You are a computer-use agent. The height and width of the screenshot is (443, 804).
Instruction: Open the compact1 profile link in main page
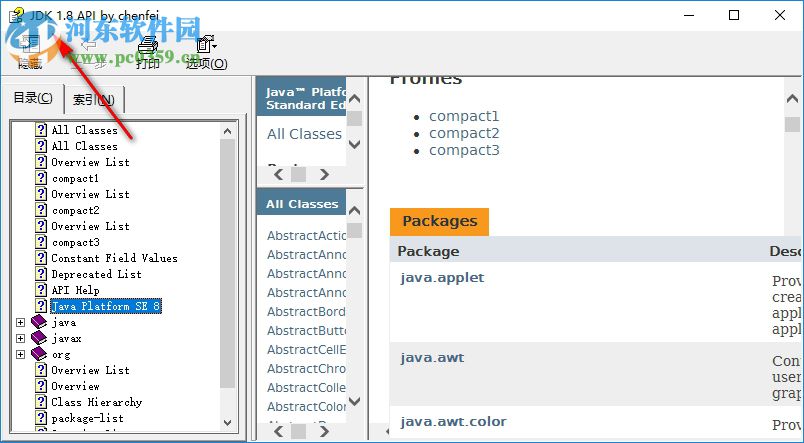(464, 116)
